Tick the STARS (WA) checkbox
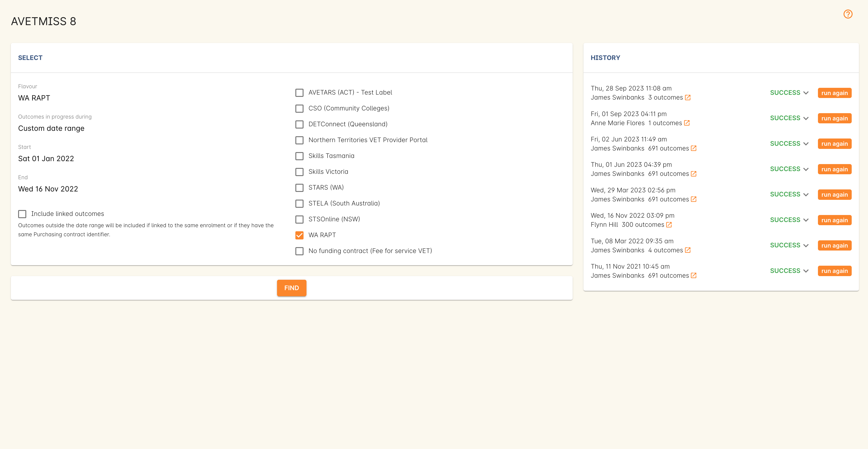 (x=299, y=187)
